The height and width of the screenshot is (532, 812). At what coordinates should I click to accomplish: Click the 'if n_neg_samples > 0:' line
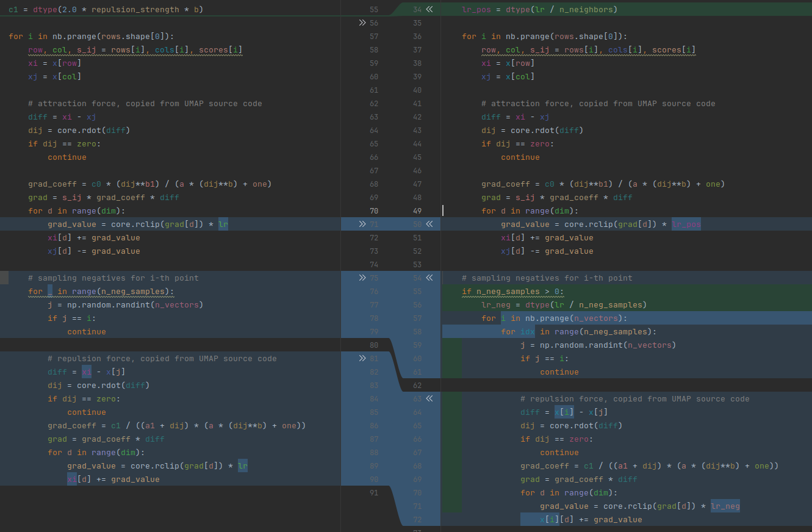[513, 291]
